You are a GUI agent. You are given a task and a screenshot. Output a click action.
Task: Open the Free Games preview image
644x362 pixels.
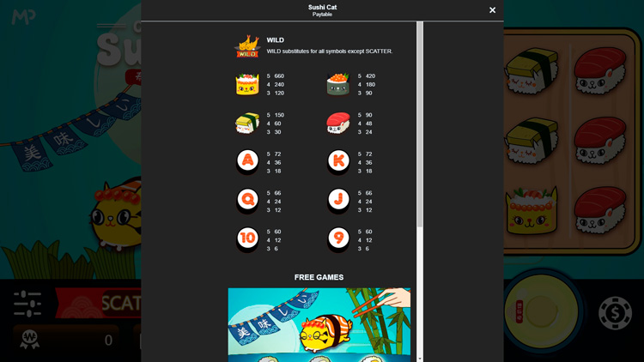coord(319,324)
